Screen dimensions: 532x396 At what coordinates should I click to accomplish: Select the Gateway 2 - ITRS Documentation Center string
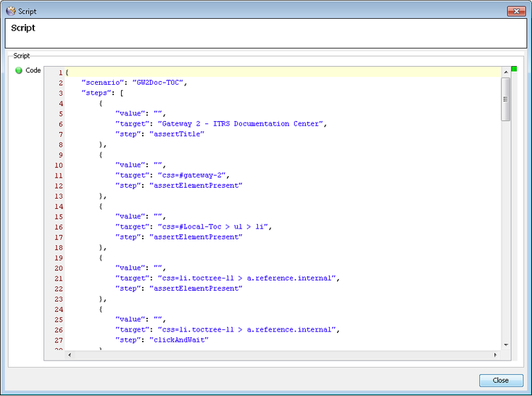[236, 124]
